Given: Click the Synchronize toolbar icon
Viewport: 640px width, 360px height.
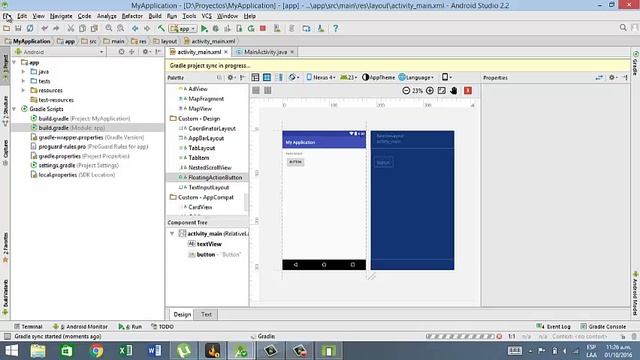Looking at the screenshot, I should point(30,29).
